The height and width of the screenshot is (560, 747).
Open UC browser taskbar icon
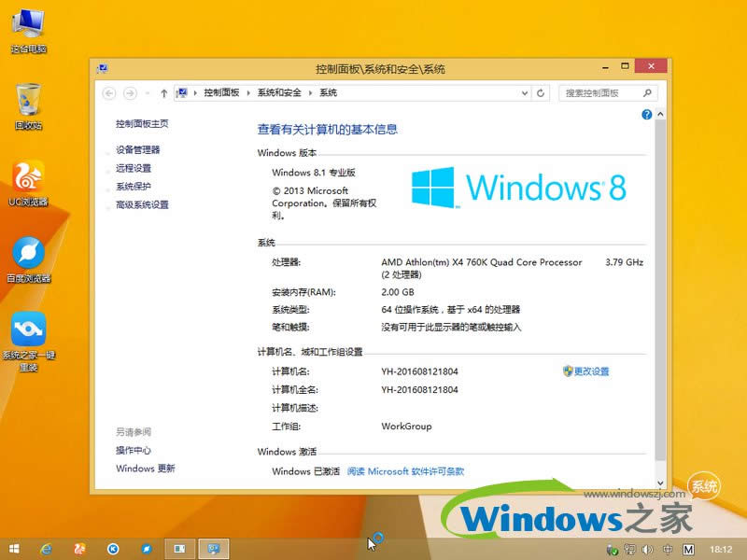[79, 549]
